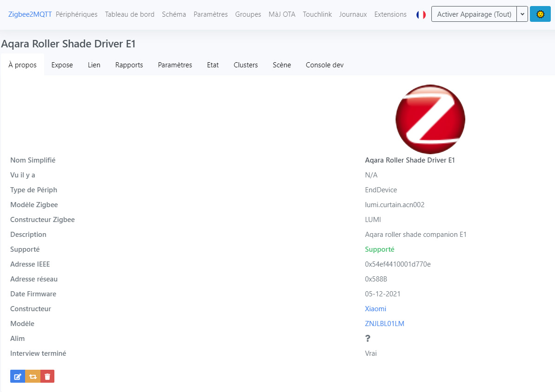Open the French flag language selector
The image size is (555, 392).
pyautogui.click(x=421, y=14)
